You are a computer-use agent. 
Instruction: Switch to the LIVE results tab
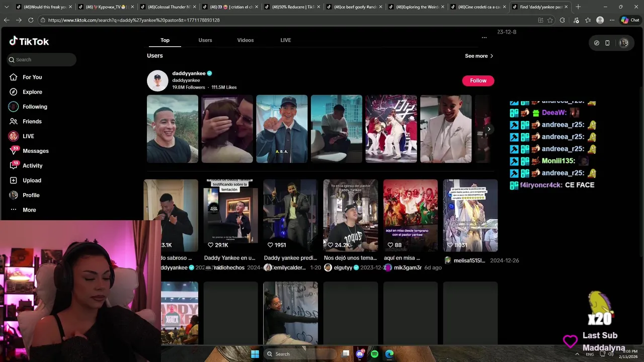286,40
